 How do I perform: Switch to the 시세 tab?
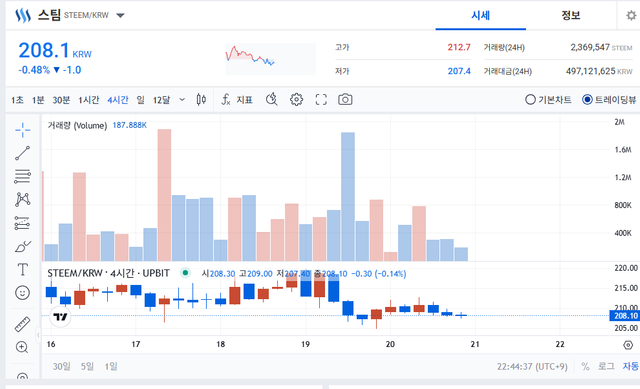480,16
